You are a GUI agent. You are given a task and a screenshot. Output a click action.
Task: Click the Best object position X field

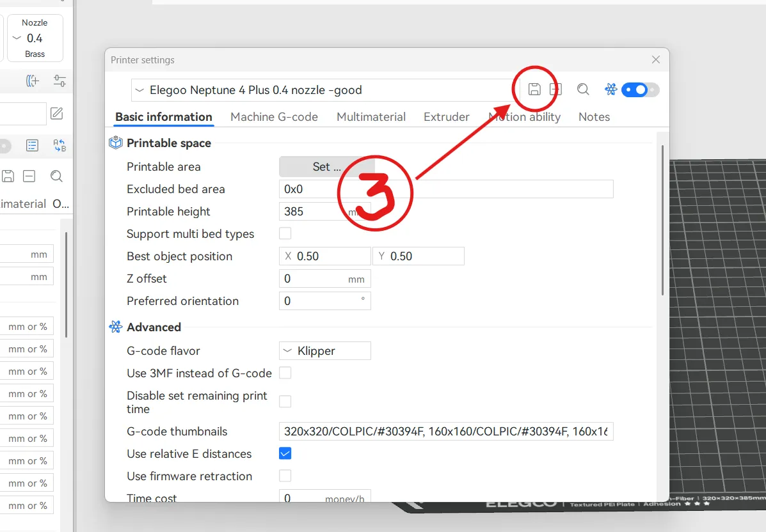(x=325, y=256)
